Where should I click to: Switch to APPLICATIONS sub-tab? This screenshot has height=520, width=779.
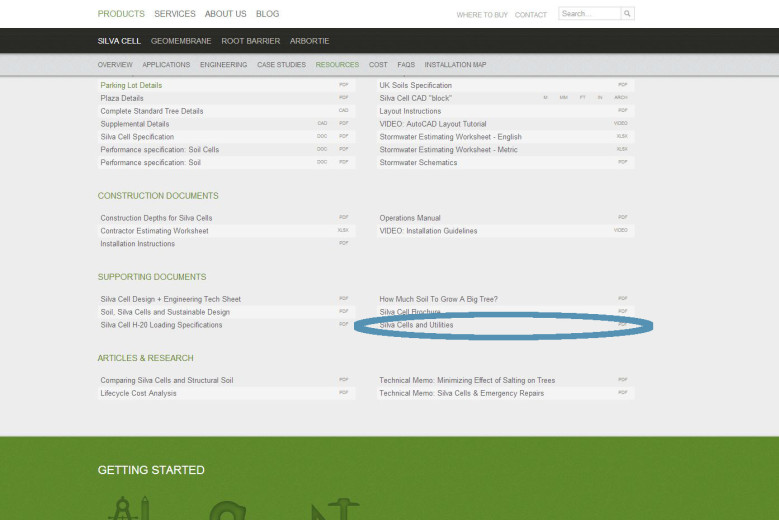pos(166,65)
